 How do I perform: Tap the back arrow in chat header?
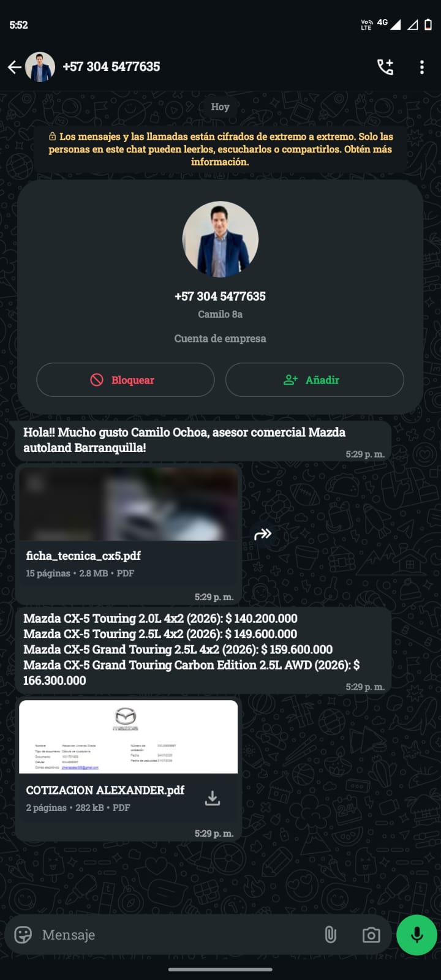[15, 67]
